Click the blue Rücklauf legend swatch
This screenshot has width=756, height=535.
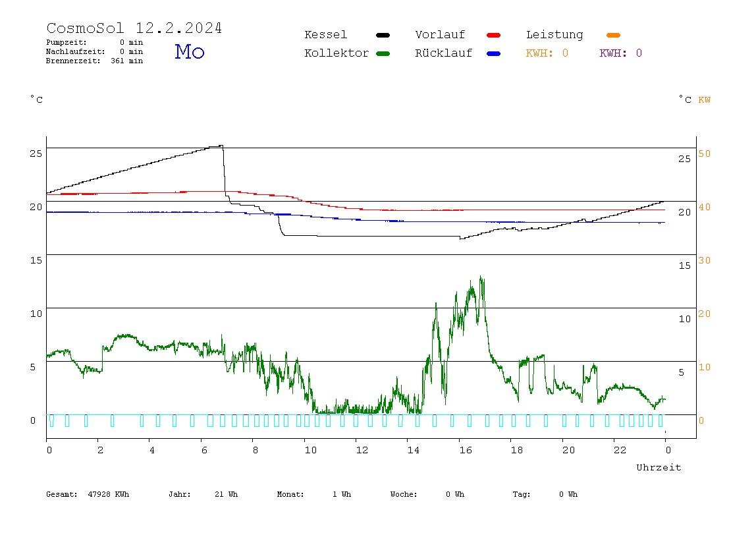tap(494, 53)
